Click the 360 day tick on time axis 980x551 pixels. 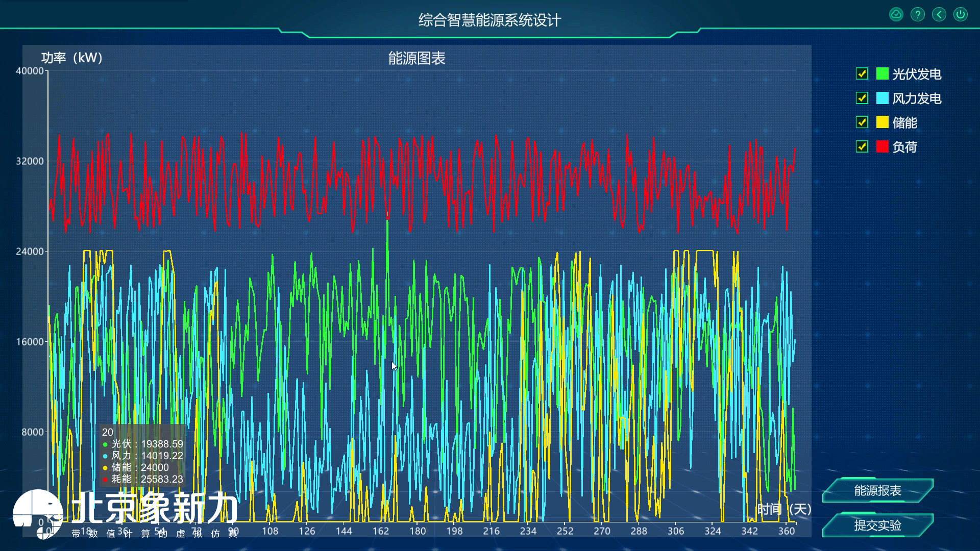787,531
